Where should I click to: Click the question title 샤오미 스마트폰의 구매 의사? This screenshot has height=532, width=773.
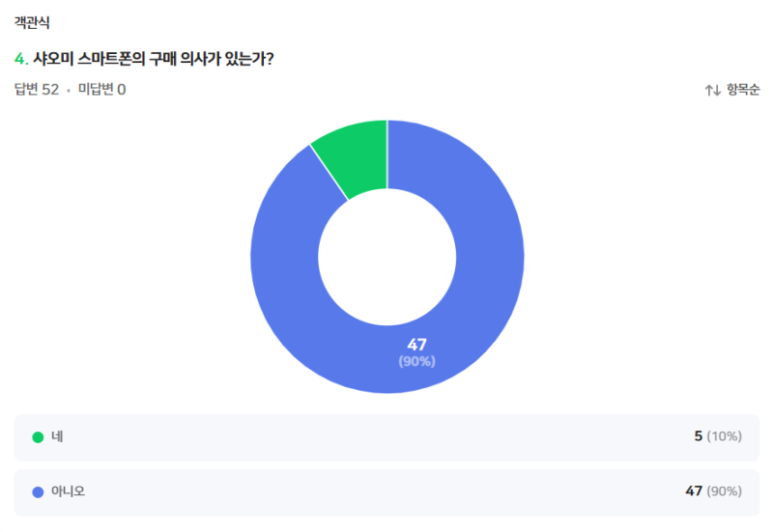tap(154, 59)
